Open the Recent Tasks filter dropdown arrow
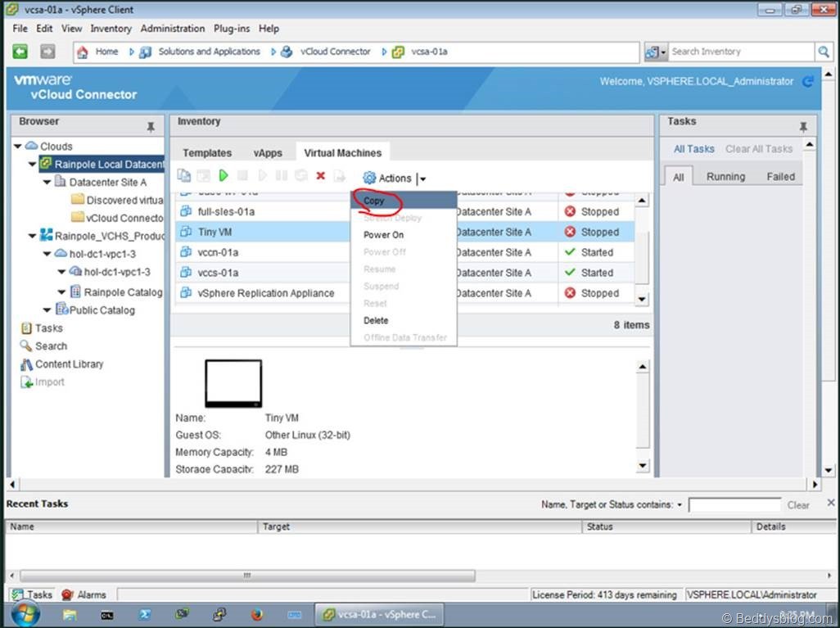This screenshot has width=840, height=628. coord(680,504)
